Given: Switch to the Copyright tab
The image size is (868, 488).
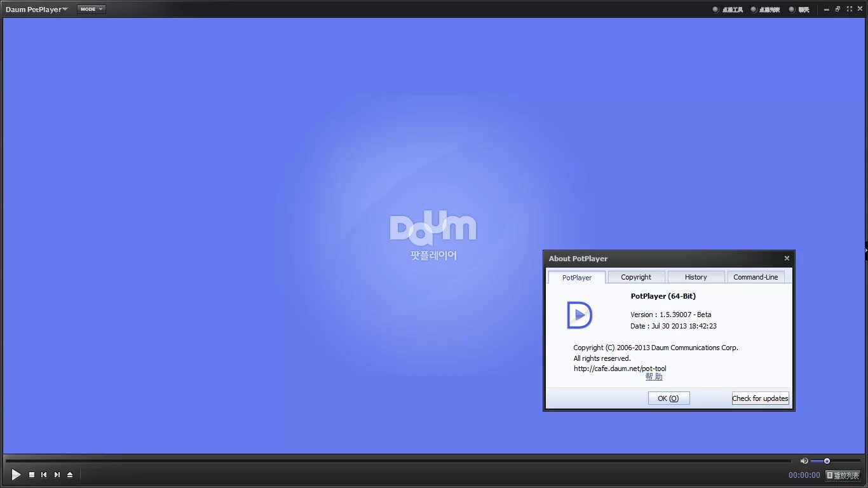Looking at the screenshot, I should tap(636, 277).
